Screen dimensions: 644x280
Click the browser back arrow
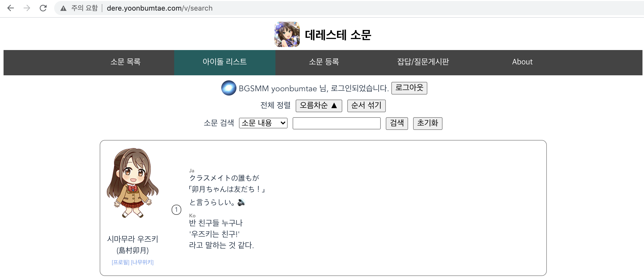(11, 8)
